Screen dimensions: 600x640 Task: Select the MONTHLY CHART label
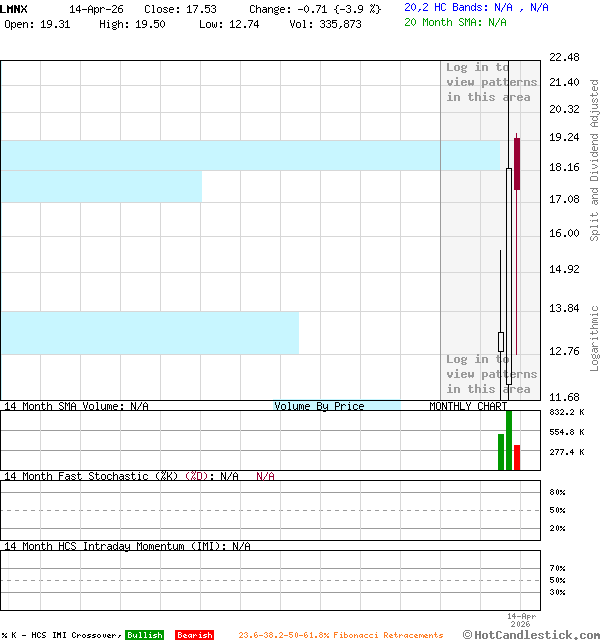tap(468, 406)
